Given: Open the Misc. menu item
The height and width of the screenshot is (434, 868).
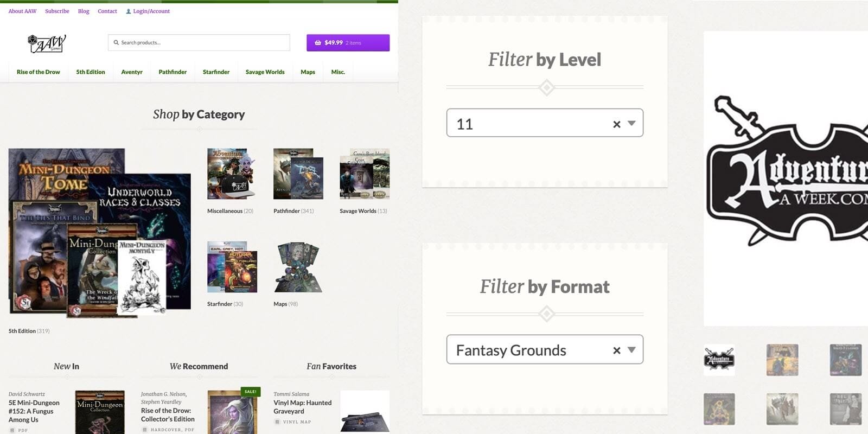Looking at the screenshot, I should [338, 72].
